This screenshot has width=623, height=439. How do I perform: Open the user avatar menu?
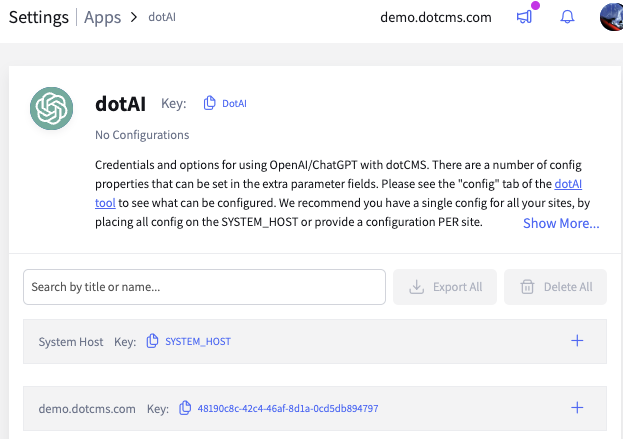pyautogui.click(x=611, y=17)
